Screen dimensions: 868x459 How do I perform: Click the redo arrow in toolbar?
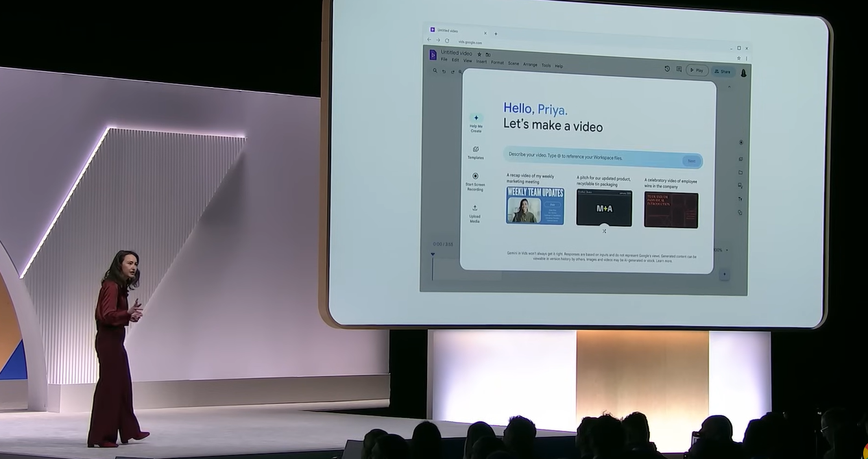click(x=453, y=71)
